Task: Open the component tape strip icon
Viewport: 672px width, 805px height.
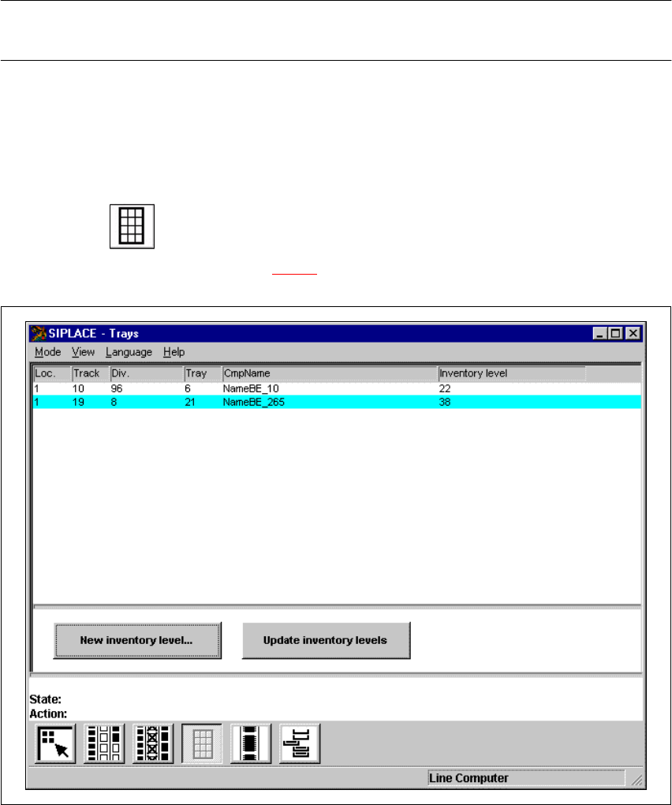Action: tap(251, 743)
